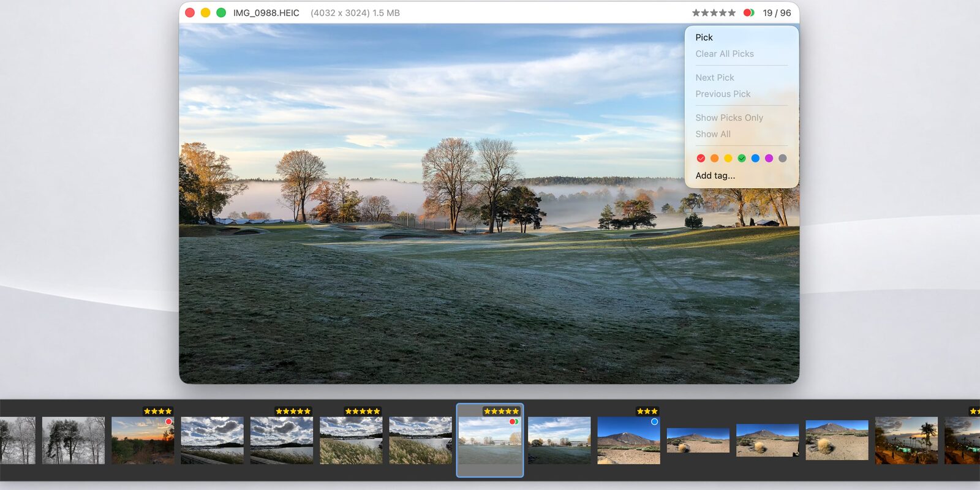Open the reeds lake thumbnail rated five stars
The image size is (980, 490).
pyautogui.click(x=351, y=440)
